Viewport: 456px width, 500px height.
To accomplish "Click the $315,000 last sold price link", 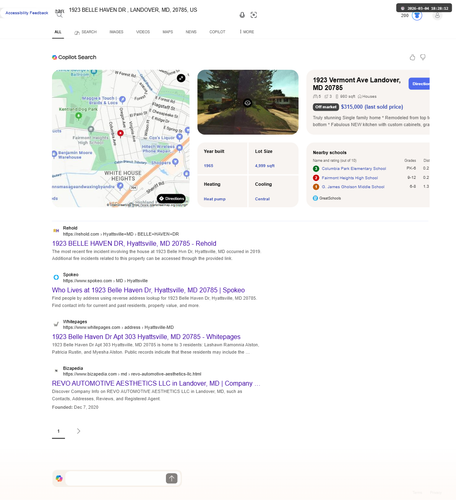I will (372, 107).
